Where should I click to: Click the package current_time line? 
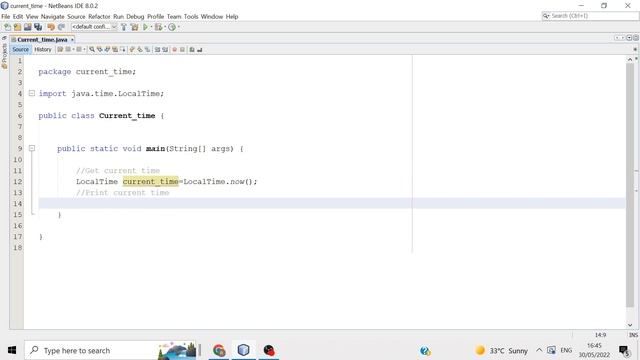pyautogui.click(x=87, y=71)
